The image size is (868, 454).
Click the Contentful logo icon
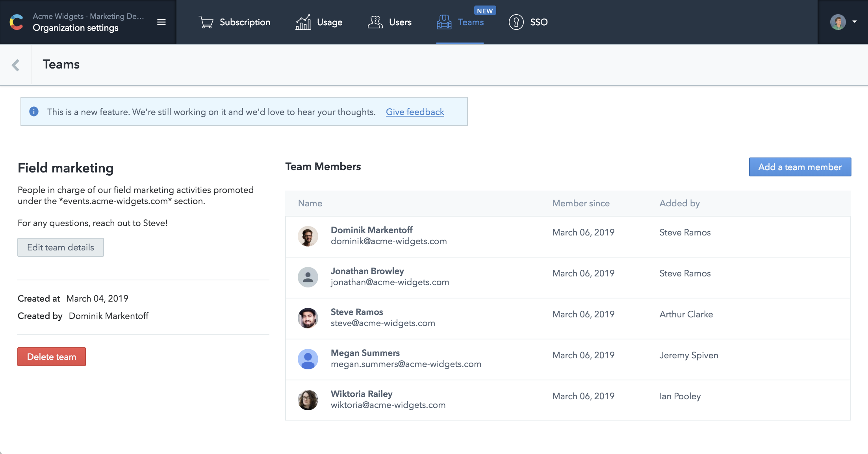[x=17, y=22]
